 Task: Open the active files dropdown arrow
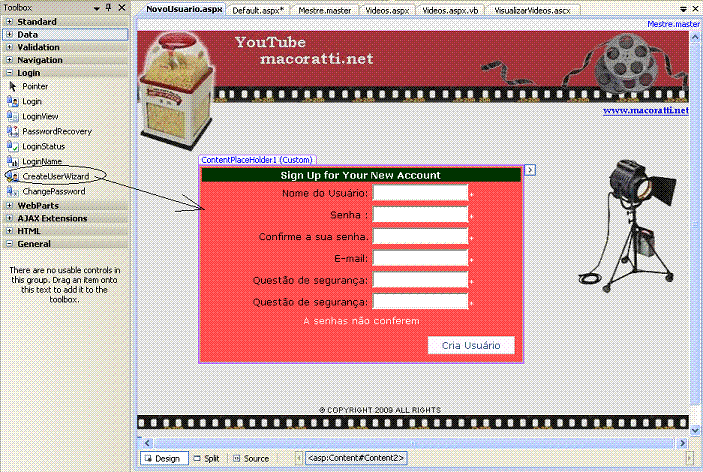tap(683, 9)
